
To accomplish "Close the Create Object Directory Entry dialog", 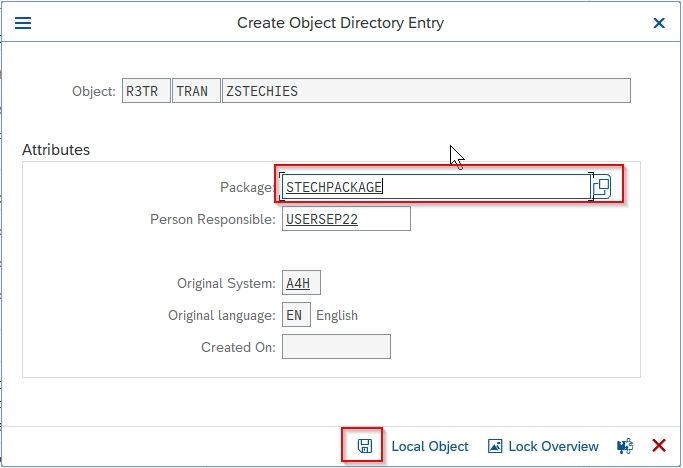I will tap(659, 23).
